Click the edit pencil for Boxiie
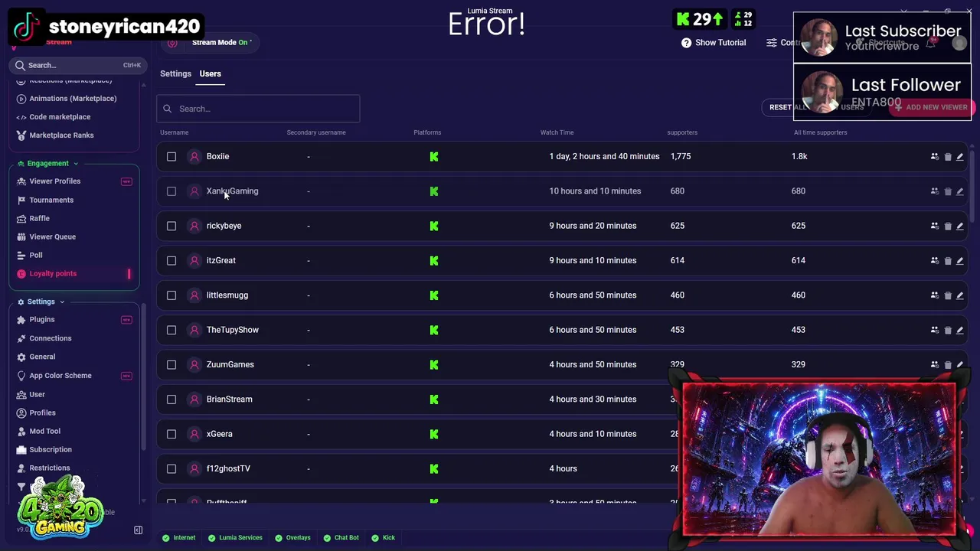This screenshot has width=980, height=551. [x=959, y=156]
